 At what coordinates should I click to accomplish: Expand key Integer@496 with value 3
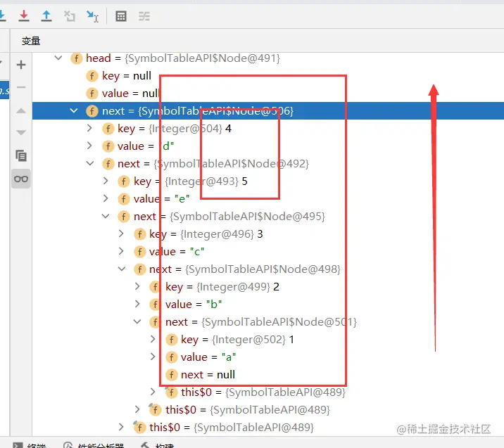121,233
